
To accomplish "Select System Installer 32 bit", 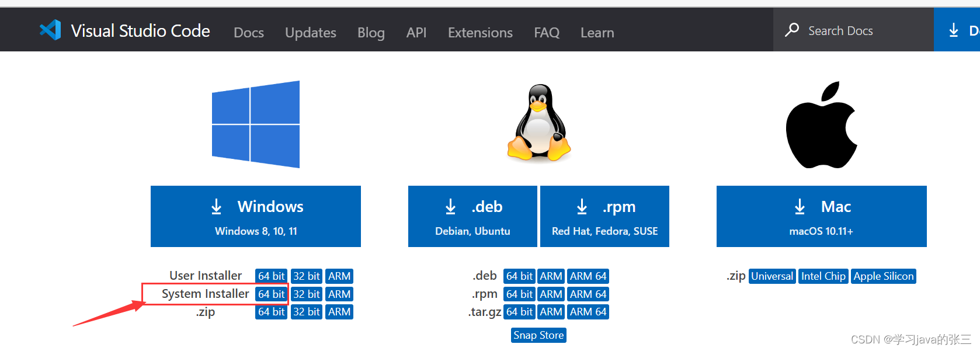I will click(307, 294).
